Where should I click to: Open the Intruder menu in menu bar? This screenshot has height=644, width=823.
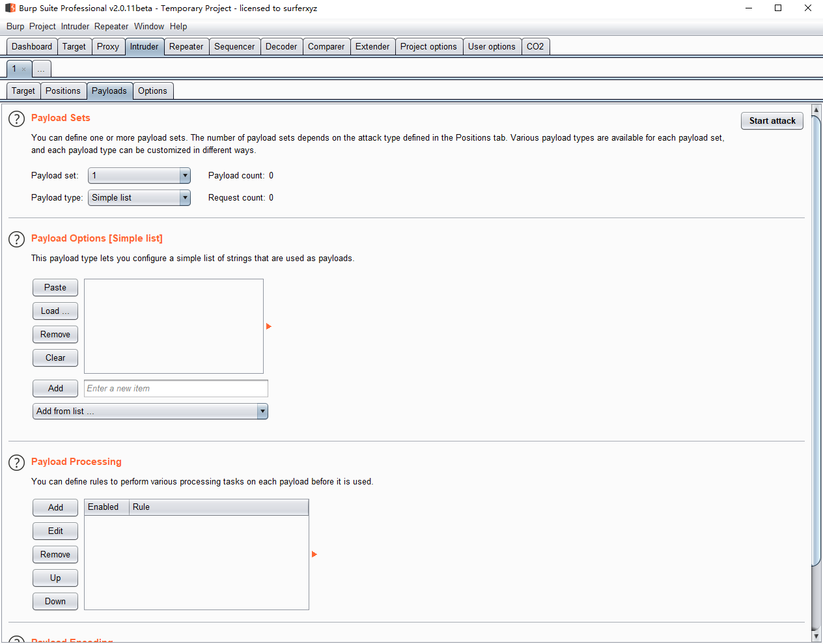75,27
